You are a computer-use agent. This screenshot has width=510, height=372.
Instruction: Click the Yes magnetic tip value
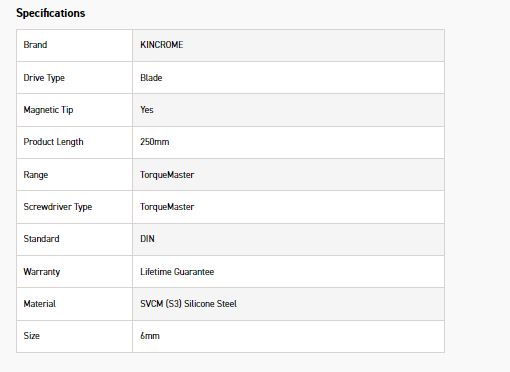[147, 110]
